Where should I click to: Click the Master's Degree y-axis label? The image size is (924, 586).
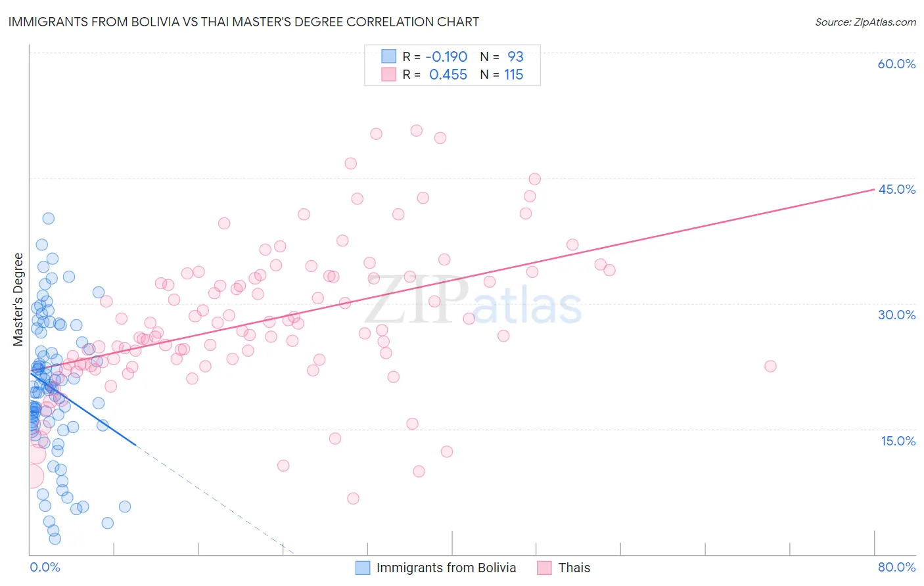(18, 300)
